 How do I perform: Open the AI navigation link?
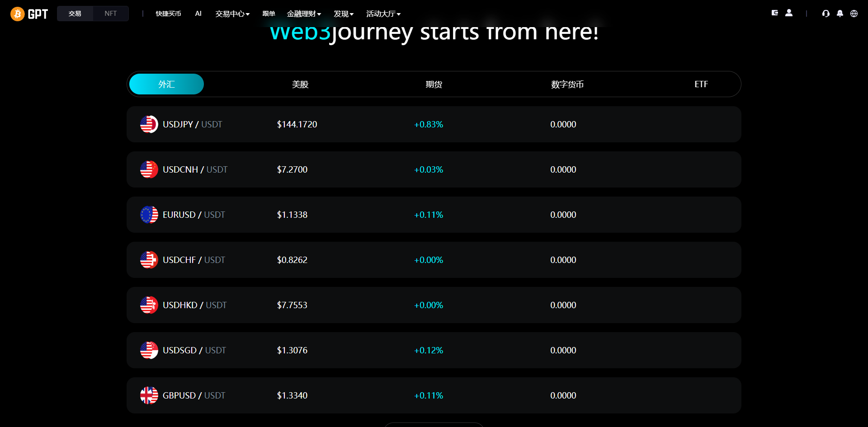click(x=198, y=14)
